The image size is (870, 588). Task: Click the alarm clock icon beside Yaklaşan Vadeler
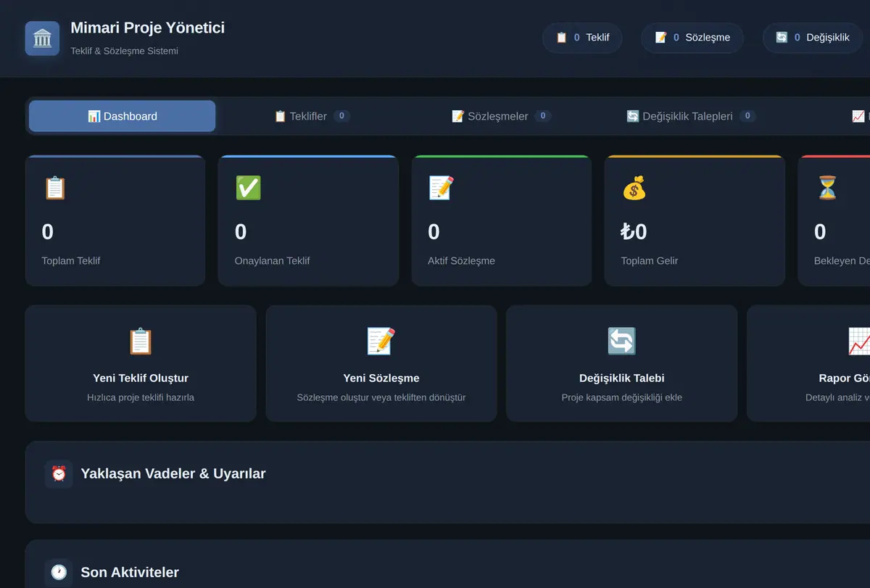click(59, 474)
